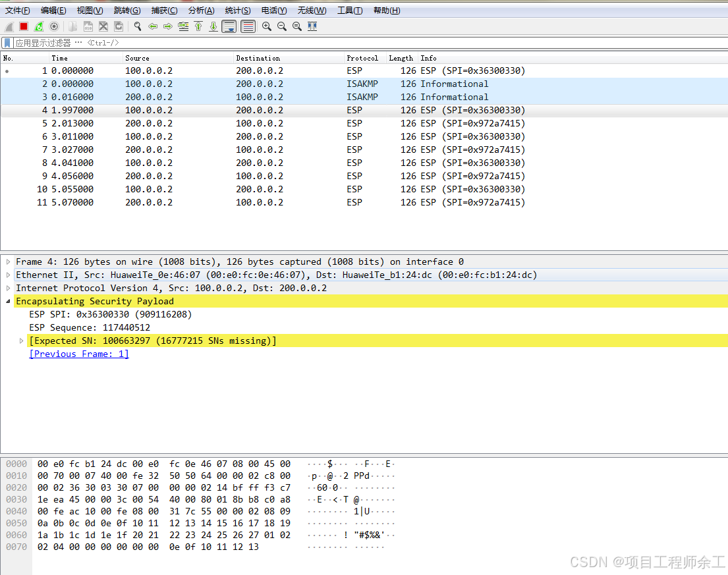The width and height of the screenshot is (728, 575).
Task: Jump to last packet with the down arrow
Action: 213,26
